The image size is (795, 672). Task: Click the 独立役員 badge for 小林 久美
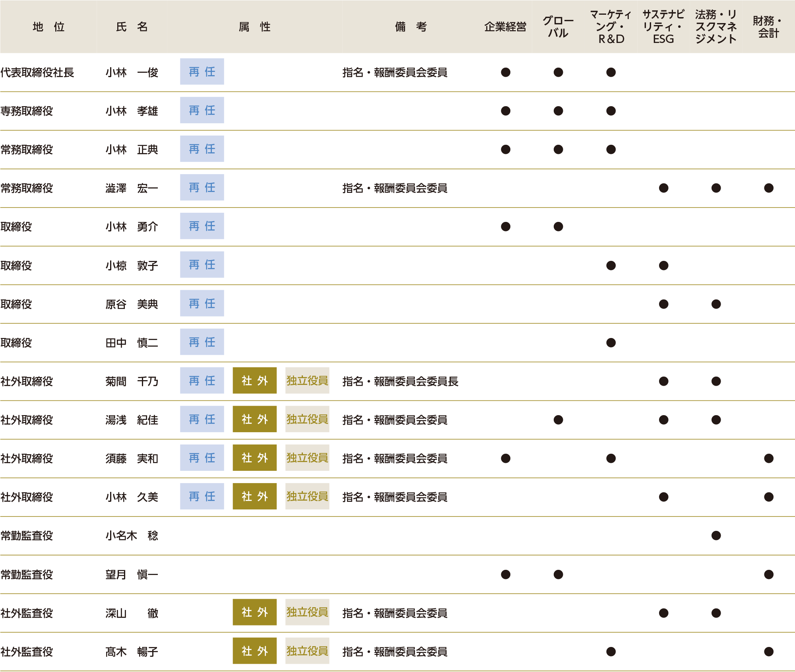point(307,496)
